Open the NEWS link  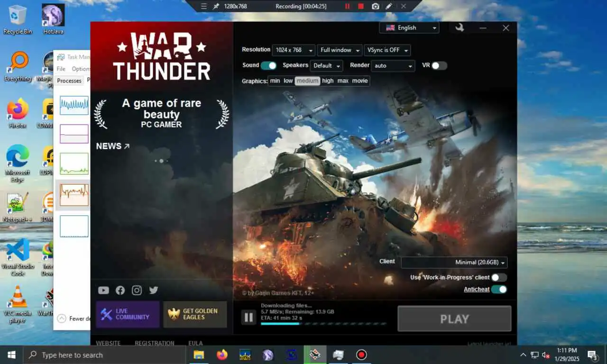113,146
